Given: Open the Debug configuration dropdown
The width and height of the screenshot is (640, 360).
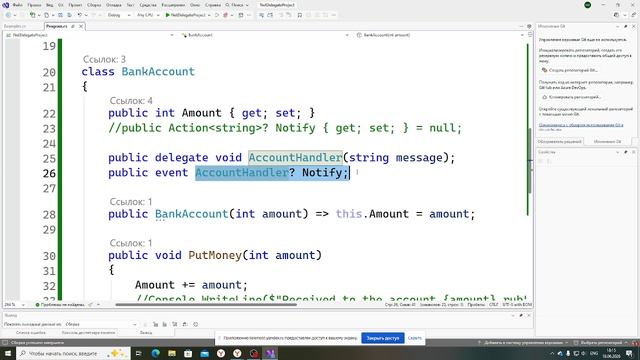Looking at the screenshot, I should pos(119,15).
